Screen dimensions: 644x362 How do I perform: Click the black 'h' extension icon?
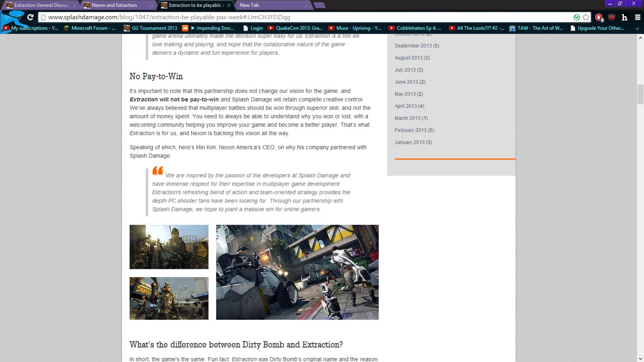(624, 17)
